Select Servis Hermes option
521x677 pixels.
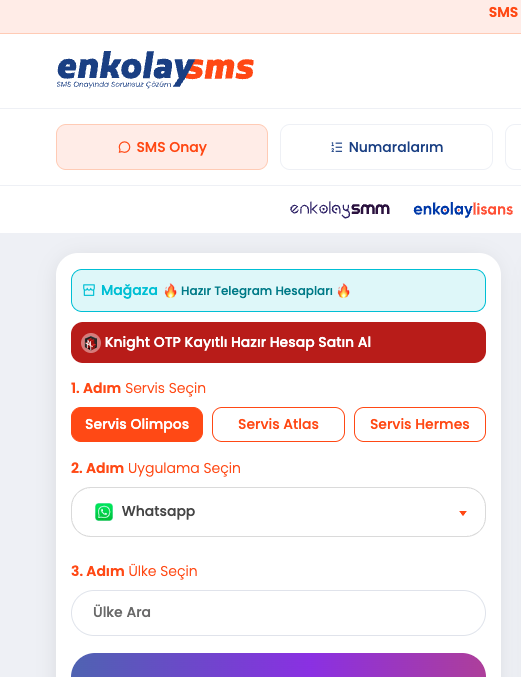pos(420,424)
